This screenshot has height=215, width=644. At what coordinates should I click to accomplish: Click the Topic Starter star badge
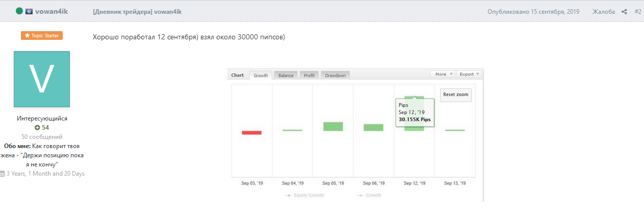point(42,36)
